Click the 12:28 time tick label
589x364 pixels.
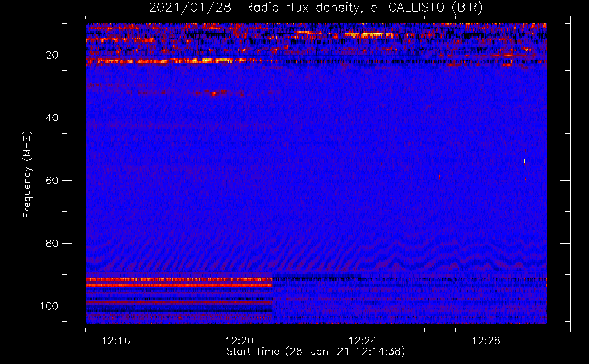[x=486, y=341]
